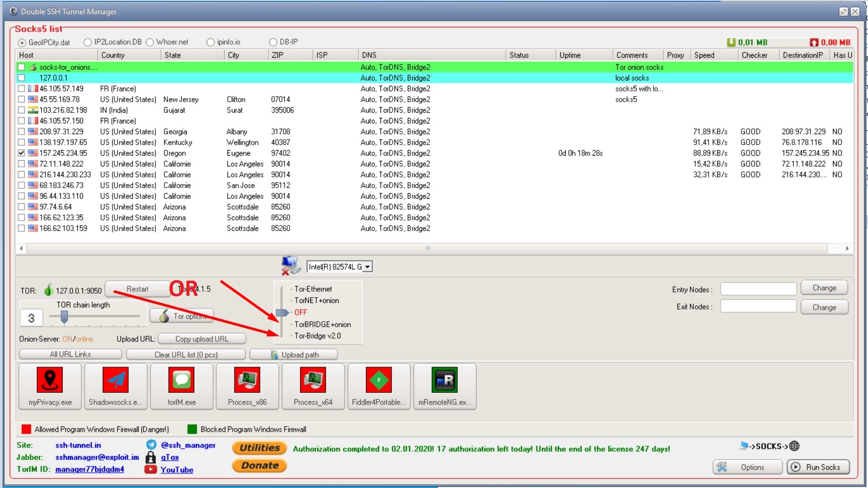Launch the mRemoteNG program icon
The height and width of the screenshot is (488, 868).
point(445,380)
